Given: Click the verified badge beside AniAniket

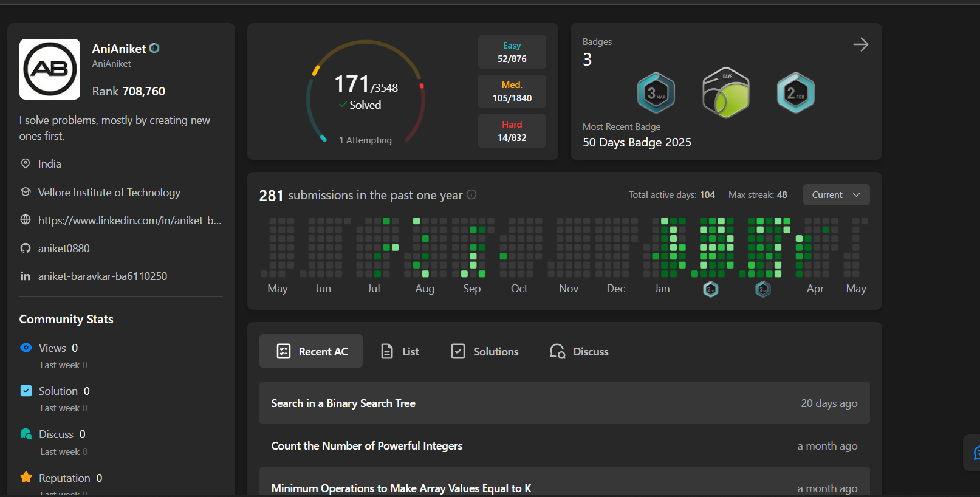Looking at the screenshot, I should [154, 48].
